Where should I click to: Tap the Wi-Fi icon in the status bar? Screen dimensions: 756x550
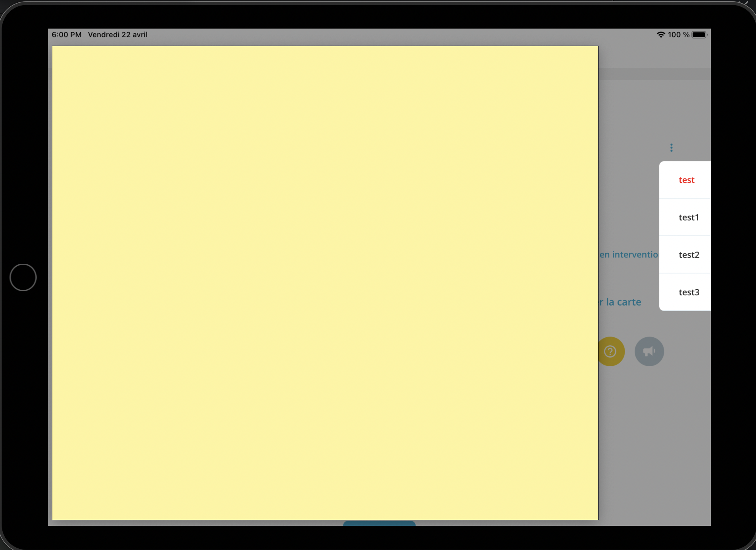click(660, 35)
